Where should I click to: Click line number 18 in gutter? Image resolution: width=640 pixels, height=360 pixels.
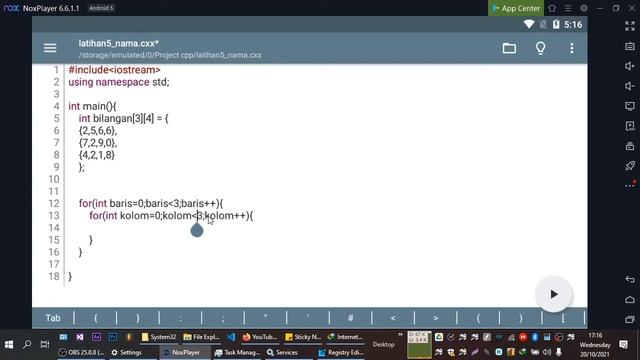(54, 276)
